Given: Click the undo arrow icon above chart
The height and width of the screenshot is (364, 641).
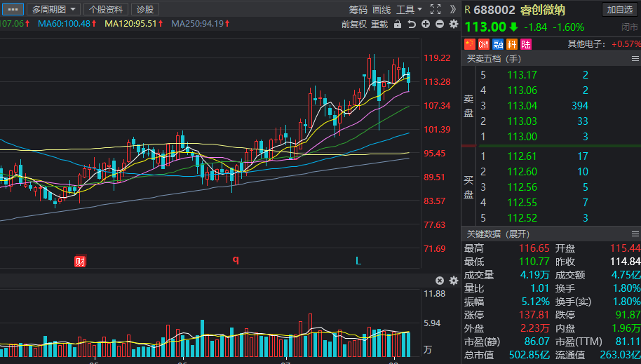Looking at the screenshot, I should click(x=412, y=25).
